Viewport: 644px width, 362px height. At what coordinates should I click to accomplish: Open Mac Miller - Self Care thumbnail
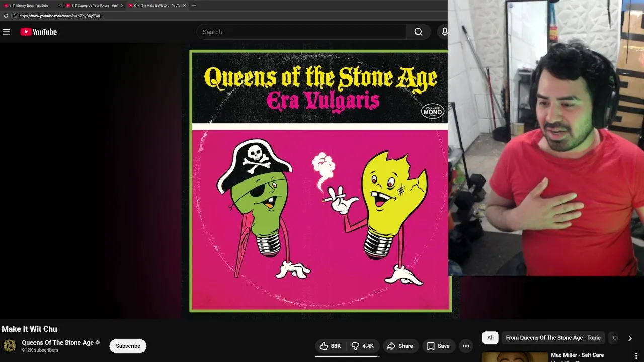pyautogui.click(x=515, y=356)
